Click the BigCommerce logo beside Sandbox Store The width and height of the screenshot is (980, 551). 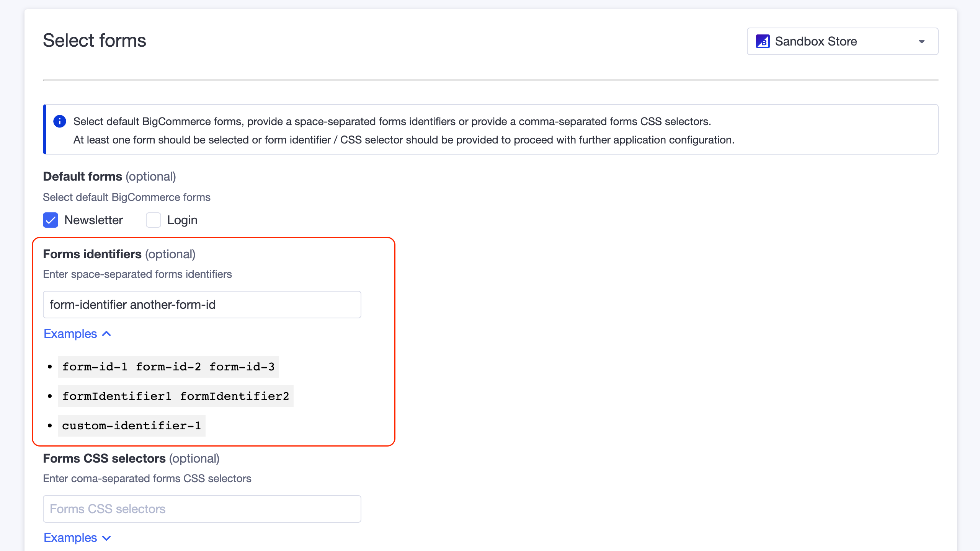tap(763, 41)
